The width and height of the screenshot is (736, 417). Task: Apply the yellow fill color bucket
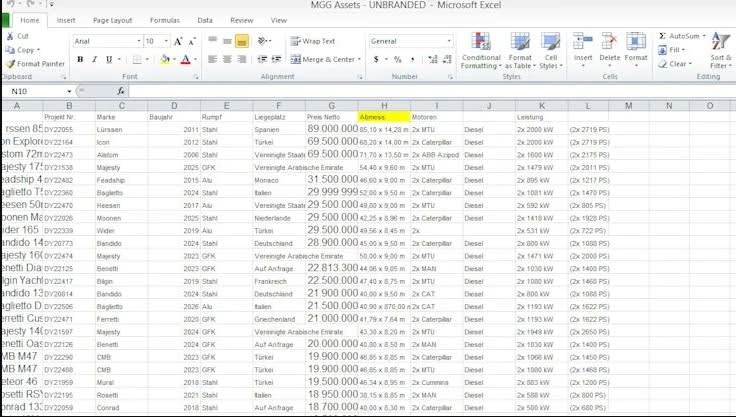165,60
